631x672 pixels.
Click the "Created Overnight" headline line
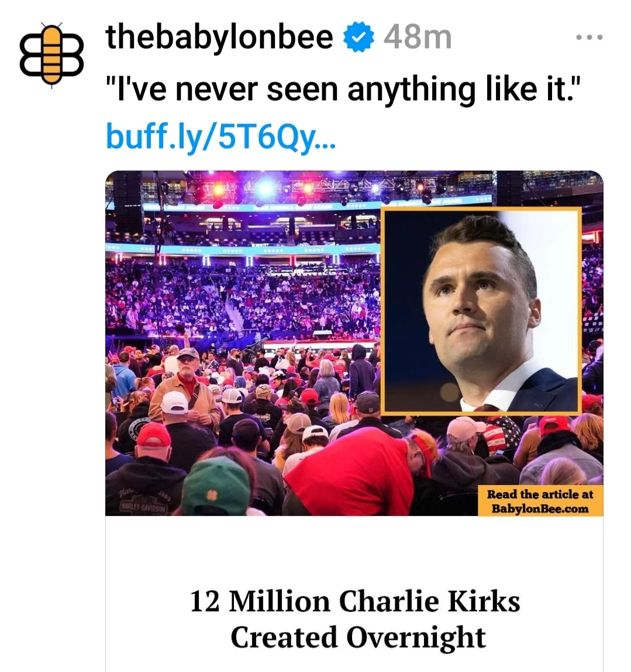pyautogui.click(x=357, y=637)
